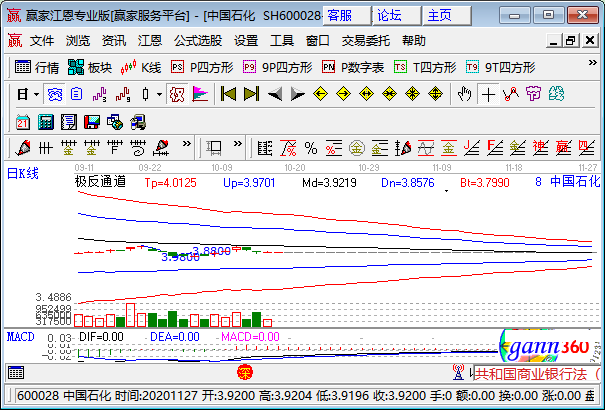
Task: Toggle the blue 复 adjustment icon
Action: [x=54, y=94]
